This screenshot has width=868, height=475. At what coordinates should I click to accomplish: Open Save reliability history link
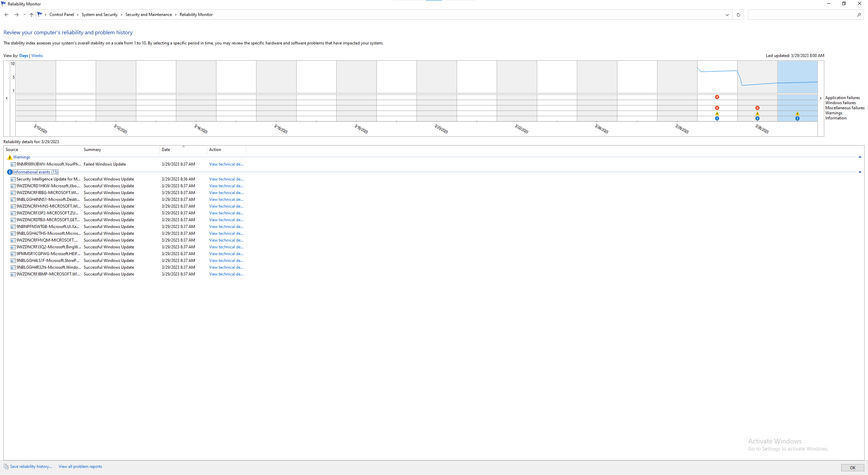pos(31,467)
